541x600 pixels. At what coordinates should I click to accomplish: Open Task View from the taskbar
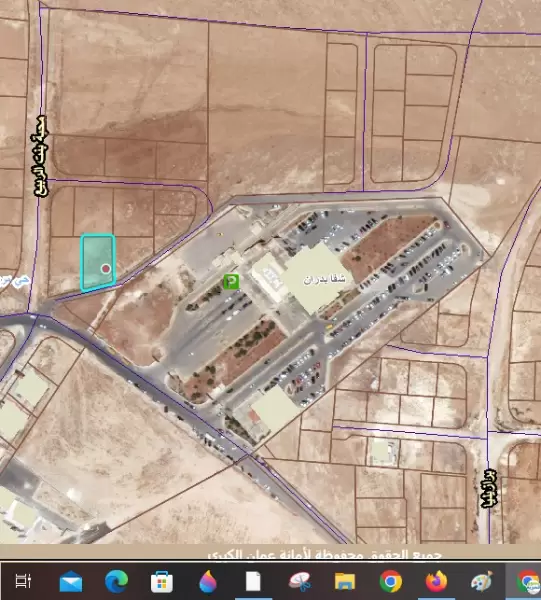pyautogui.click(x=23, y=581)
